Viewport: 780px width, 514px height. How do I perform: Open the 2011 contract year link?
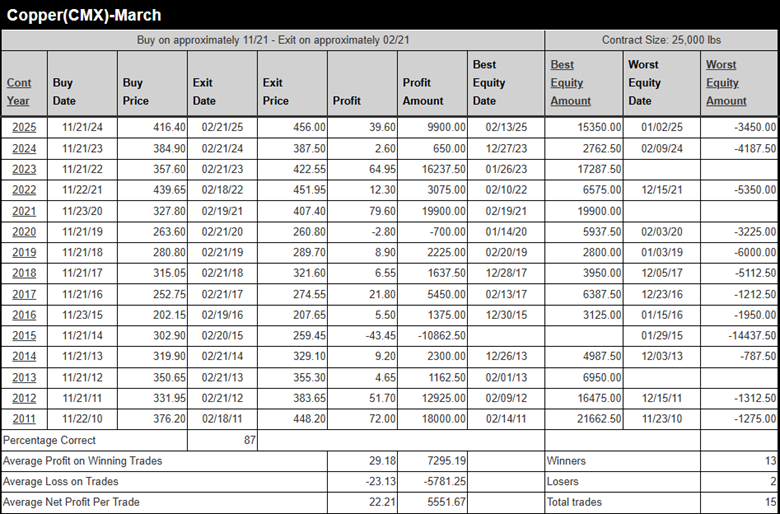(24, 418)
